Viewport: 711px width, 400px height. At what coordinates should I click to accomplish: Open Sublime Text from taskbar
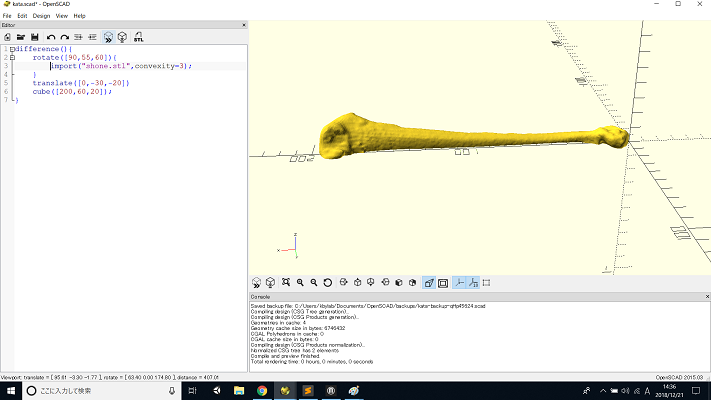click(x=308, y=390)
